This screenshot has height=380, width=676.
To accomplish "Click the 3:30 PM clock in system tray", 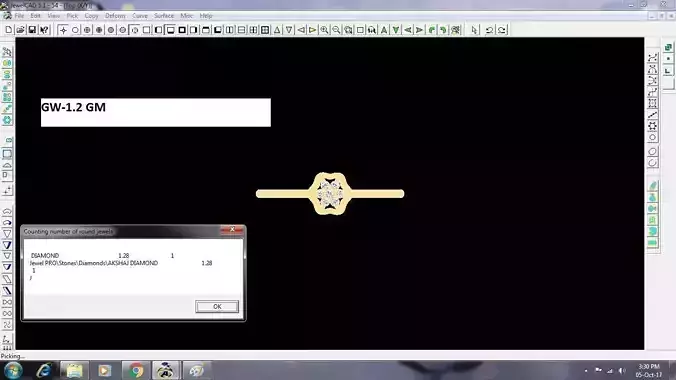I will (648, 366).
